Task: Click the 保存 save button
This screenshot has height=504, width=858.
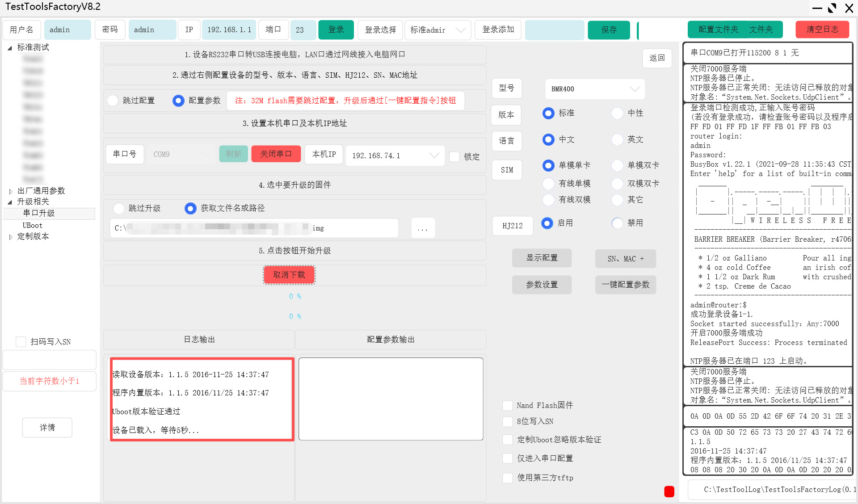Action: [609, 30]
